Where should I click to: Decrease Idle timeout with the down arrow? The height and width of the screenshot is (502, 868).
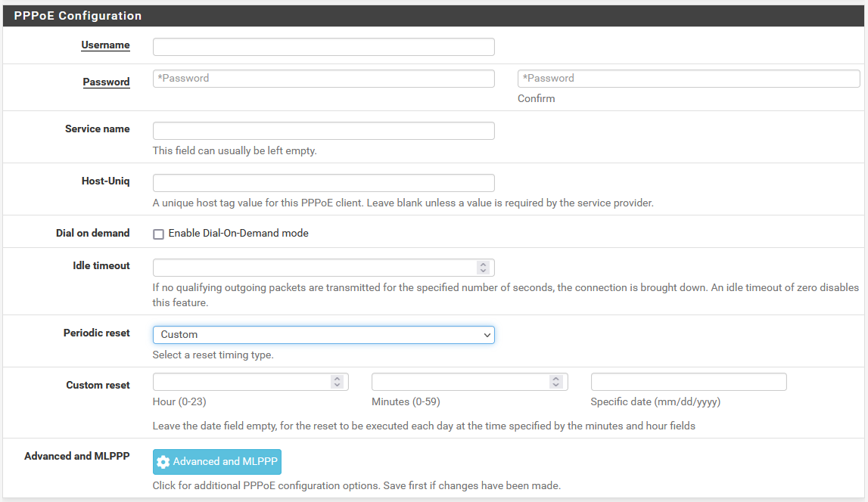[x=483, y=271]
